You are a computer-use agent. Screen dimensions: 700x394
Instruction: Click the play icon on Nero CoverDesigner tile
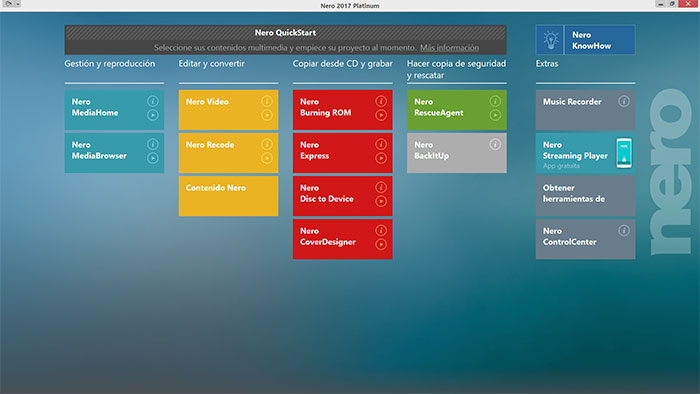point(381,244)
